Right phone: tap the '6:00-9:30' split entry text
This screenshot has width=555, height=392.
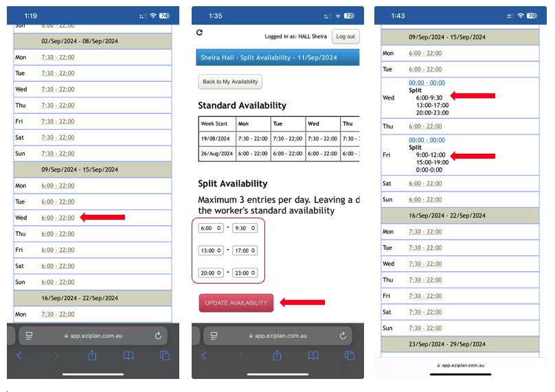click(429, 98)
